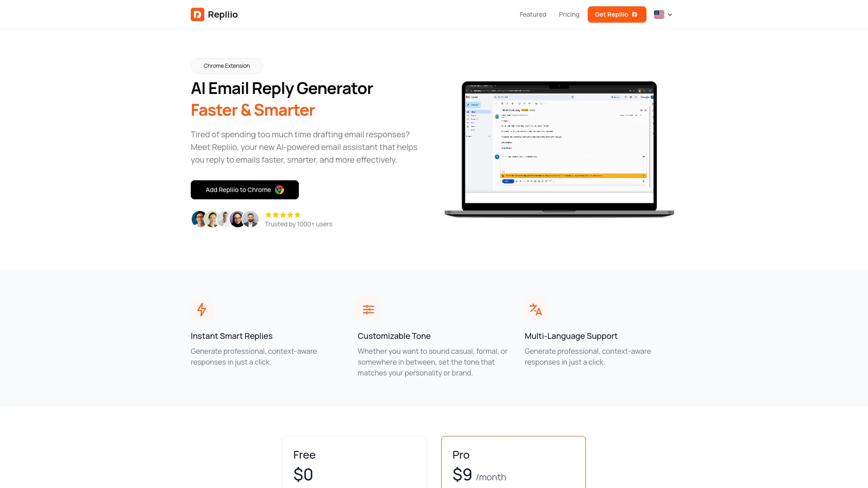Click the Get Repliio header button
The image size is (868, 488).
[617, 14]
